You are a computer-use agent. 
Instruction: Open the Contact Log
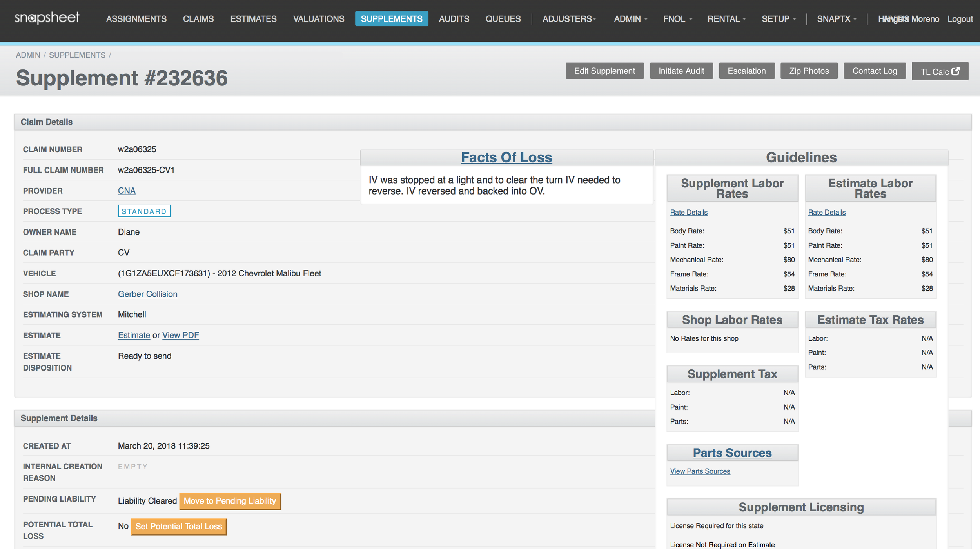[874, 71]
